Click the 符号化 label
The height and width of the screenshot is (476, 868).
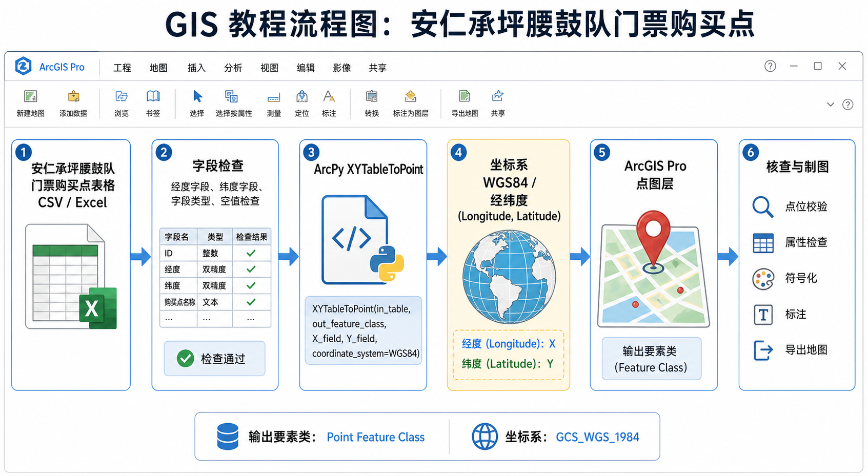pyautogui.click(x=801, y=278)
